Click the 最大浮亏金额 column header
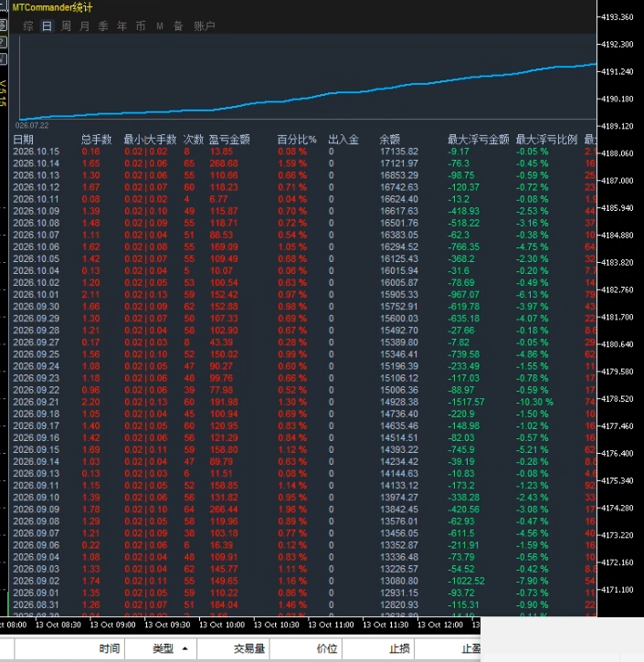The image size is (644, 662). [479, 140]
